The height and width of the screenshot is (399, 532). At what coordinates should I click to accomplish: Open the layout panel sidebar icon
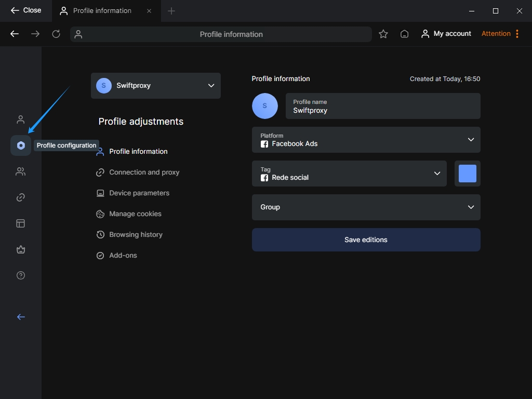tap(21, 223)
